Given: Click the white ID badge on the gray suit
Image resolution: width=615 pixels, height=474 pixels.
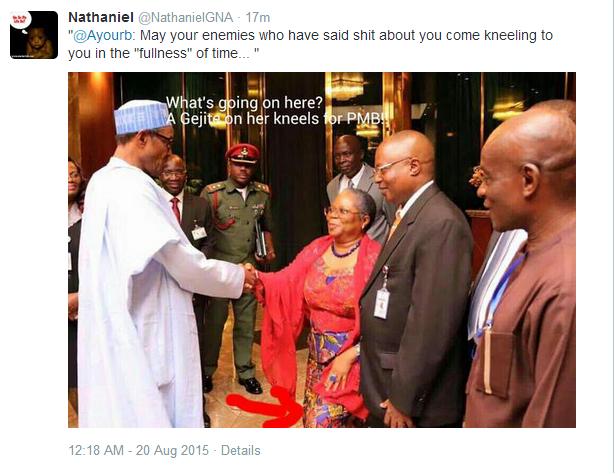Looking at the screenshot, I should click(382, 303).
